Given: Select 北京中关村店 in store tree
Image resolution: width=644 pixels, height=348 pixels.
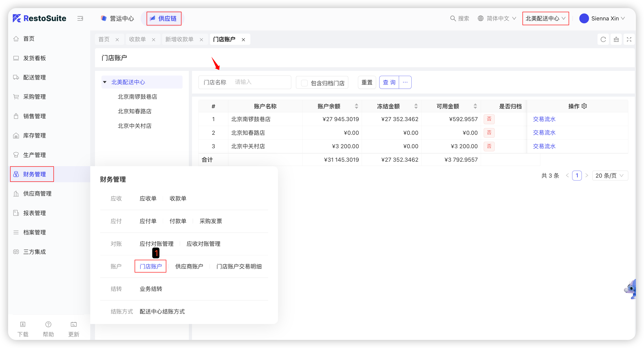Looking at the screenshot, I should tap(135, 126).
